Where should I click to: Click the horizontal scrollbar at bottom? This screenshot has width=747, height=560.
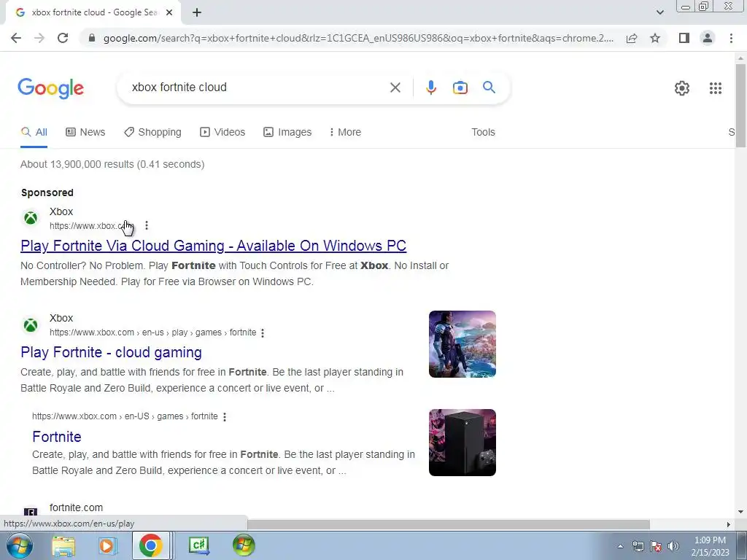[448, 524]
